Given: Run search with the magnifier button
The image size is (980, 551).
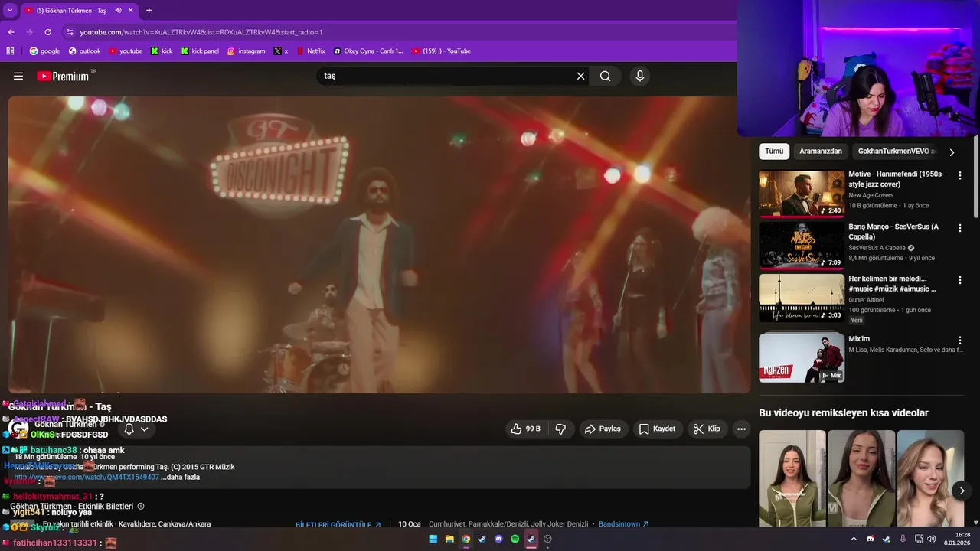Looking at the screenshot, I should pos(606,76).
